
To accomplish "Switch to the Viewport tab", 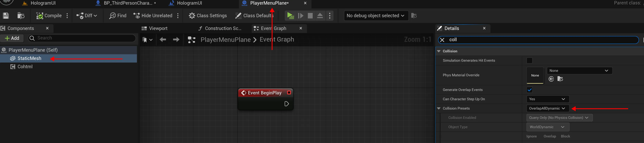I will [x=158, y=28].
